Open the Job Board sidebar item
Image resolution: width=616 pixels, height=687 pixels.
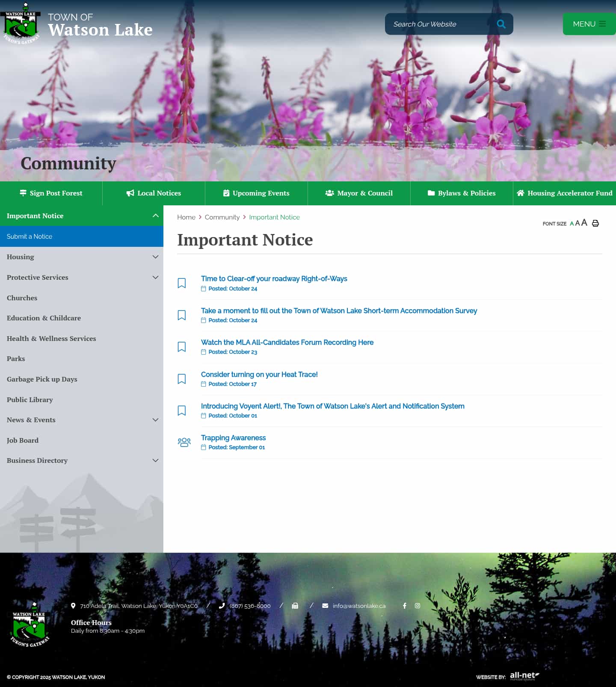(x=82, y=440)
